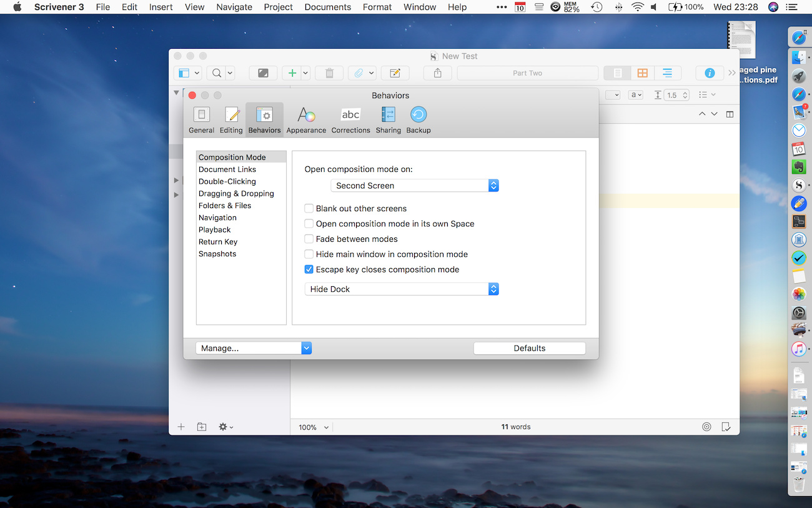The height and width of the screenshot is (508, 812).
Task: Select Navigation in behaviors list
Action: coord(241,217)
